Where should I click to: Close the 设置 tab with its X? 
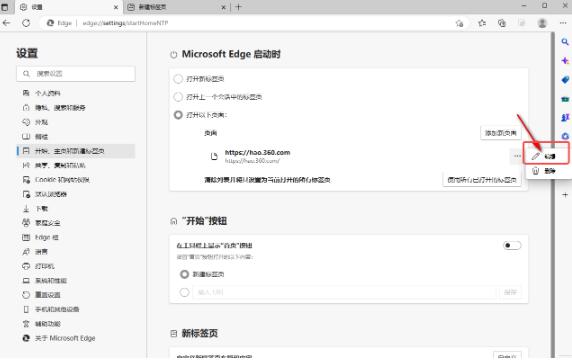click(x=116, y=7)
